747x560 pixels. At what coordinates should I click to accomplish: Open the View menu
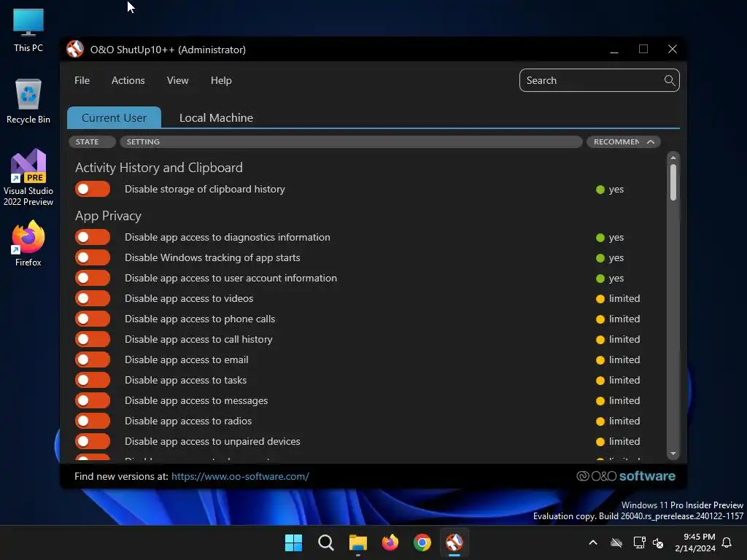click(178, 80)
